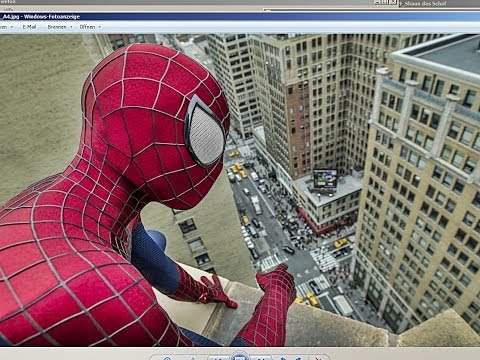
Task: Rotate the photo clockwise
Action: click(x=298, y=359)
